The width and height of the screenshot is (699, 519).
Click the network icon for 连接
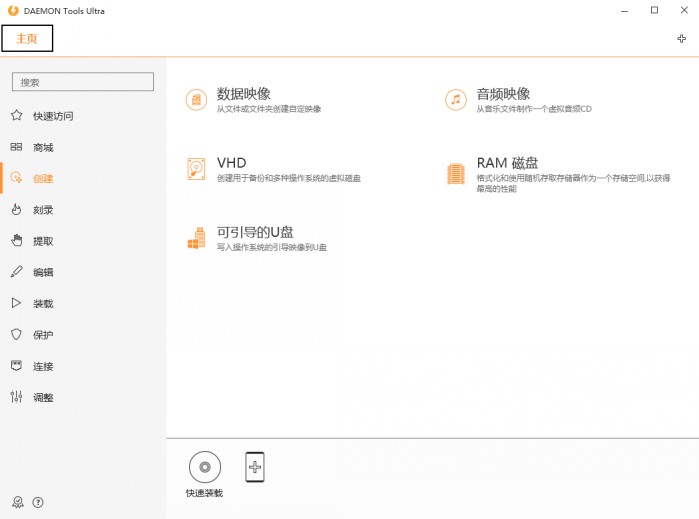coord(16,366)
